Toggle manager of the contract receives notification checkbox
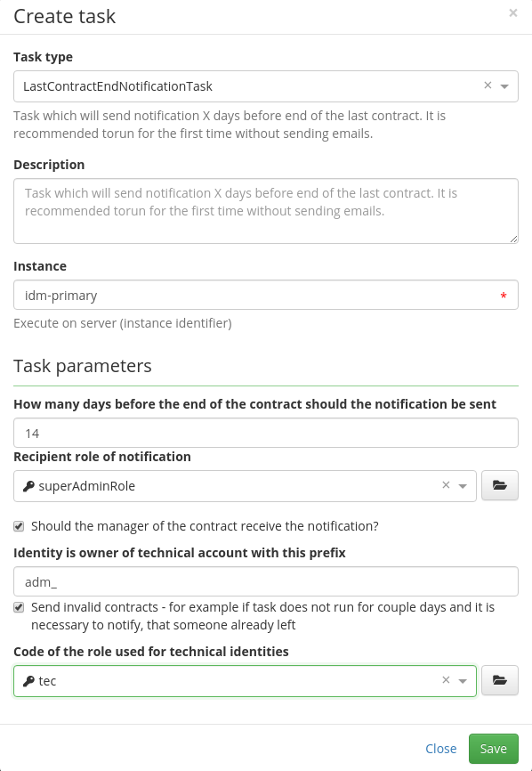This screenshot has width=532, height=771. point(19,527)
